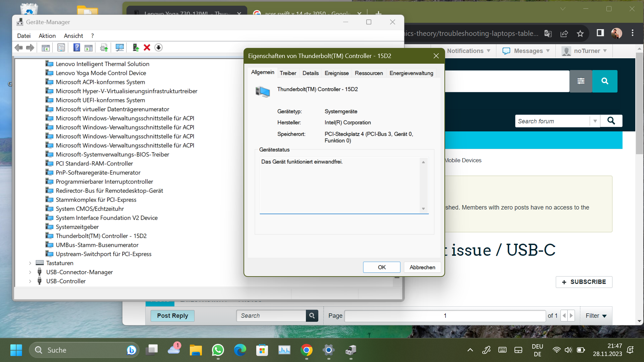This screenshot has height=362, width=644.
Task: Click the blue help question mark icon
Action: 77,48
